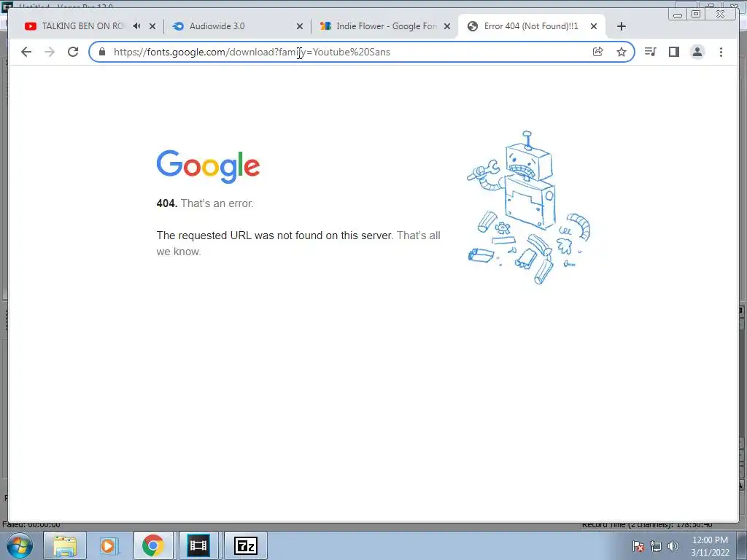Screen dimensions: 747x560
Task: Bookmark this page with the star icon
Action: pos(622,52)
